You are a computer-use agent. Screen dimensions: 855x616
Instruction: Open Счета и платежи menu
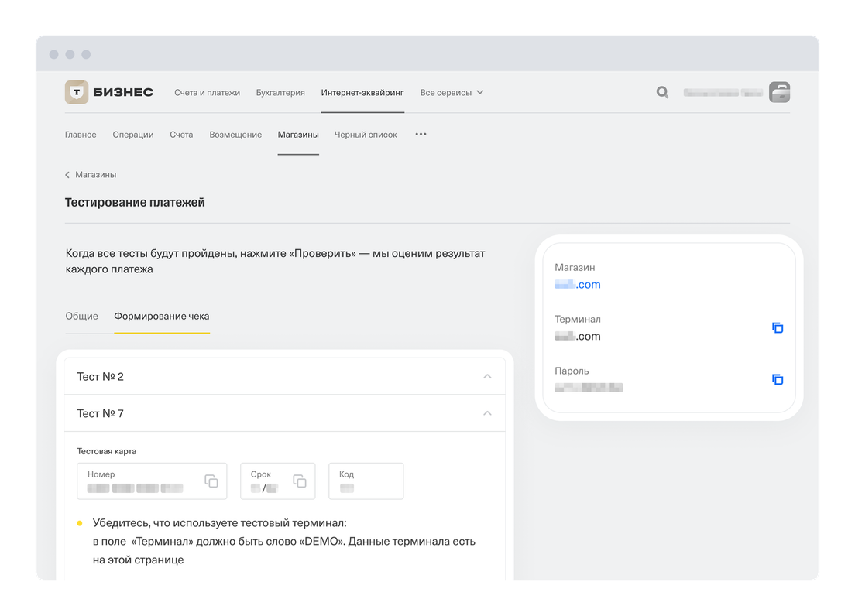[207, 92]
